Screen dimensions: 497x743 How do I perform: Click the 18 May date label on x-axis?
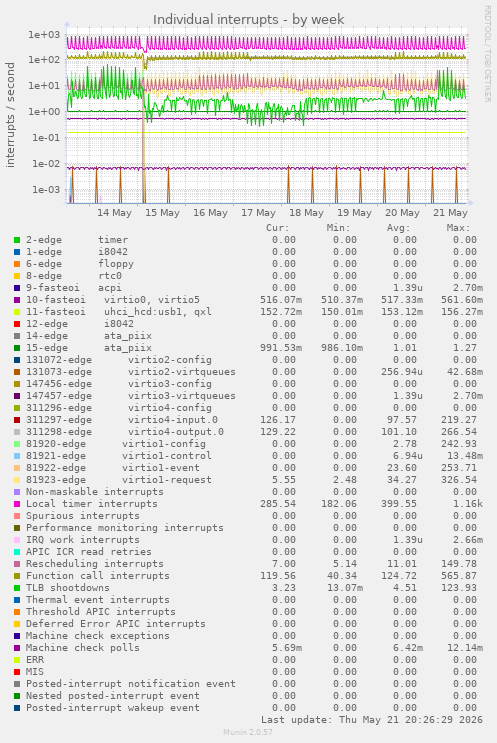[x=306, y=213]
